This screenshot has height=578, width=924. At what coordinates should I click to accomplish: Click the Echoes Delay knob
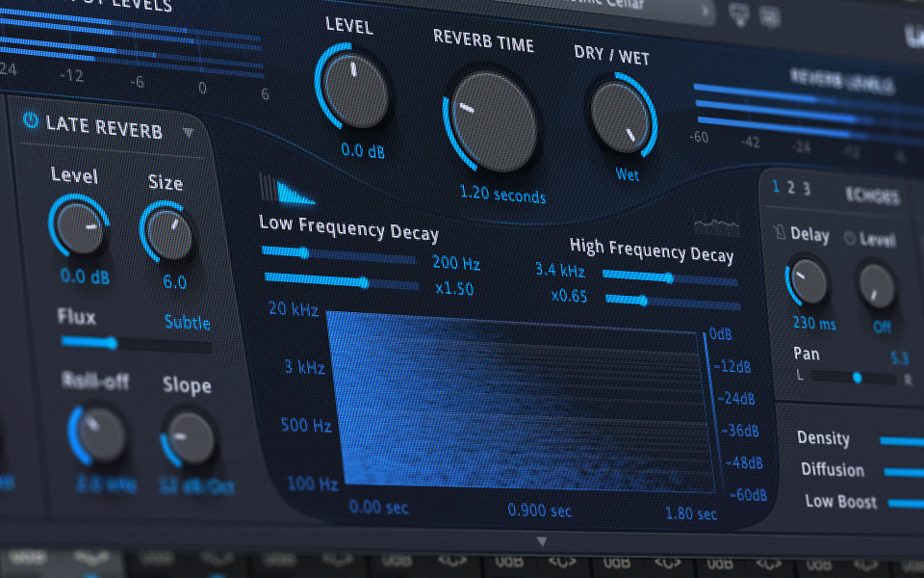[x=808, y=281]
